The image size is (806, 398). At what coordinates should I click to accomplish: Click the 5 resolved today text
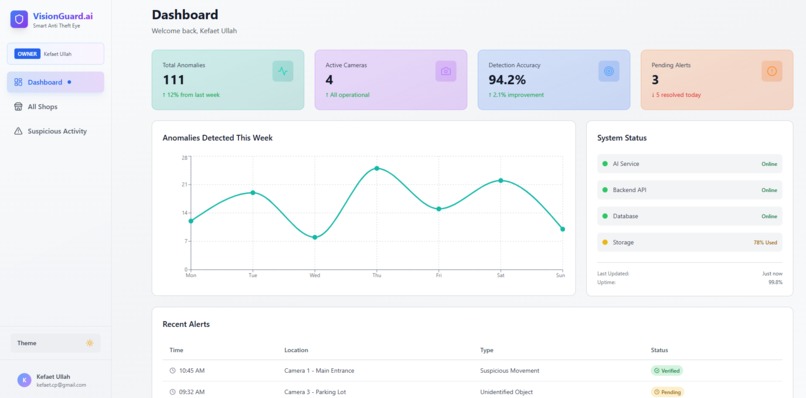pyautogui.click(x=676, y=95)
